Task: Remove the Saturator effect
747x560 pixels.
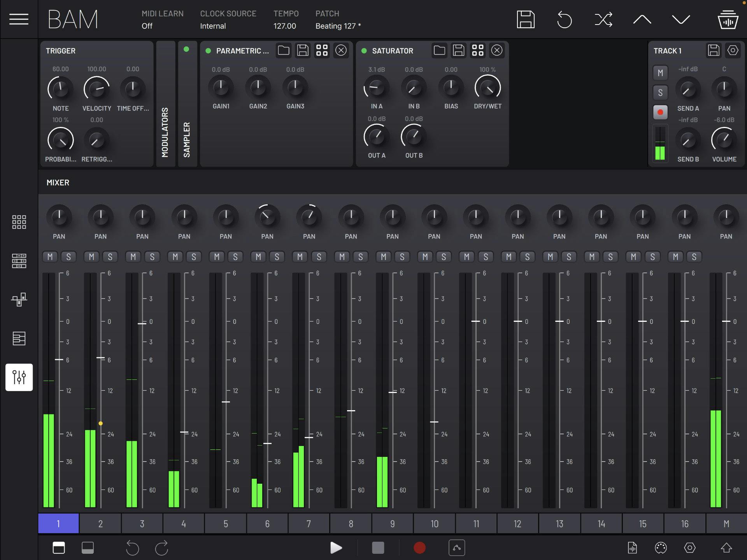Action: pos(497,50)
